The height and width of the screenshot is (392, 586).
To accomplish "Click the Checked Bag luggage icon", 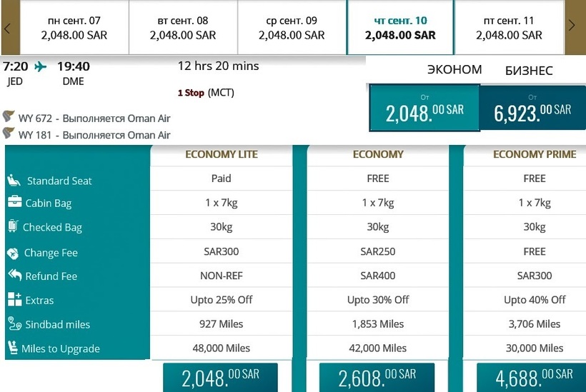I will 13,226.
